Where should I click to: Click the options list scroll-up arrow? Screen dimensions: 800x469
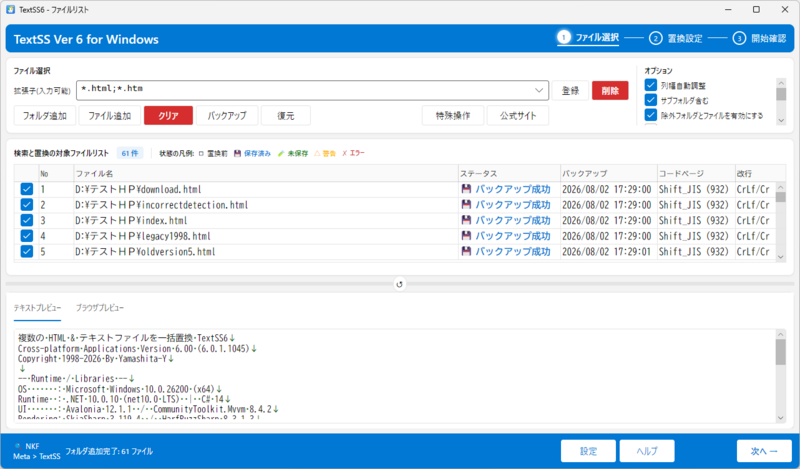pyautogui.click(x=781, y=82)
